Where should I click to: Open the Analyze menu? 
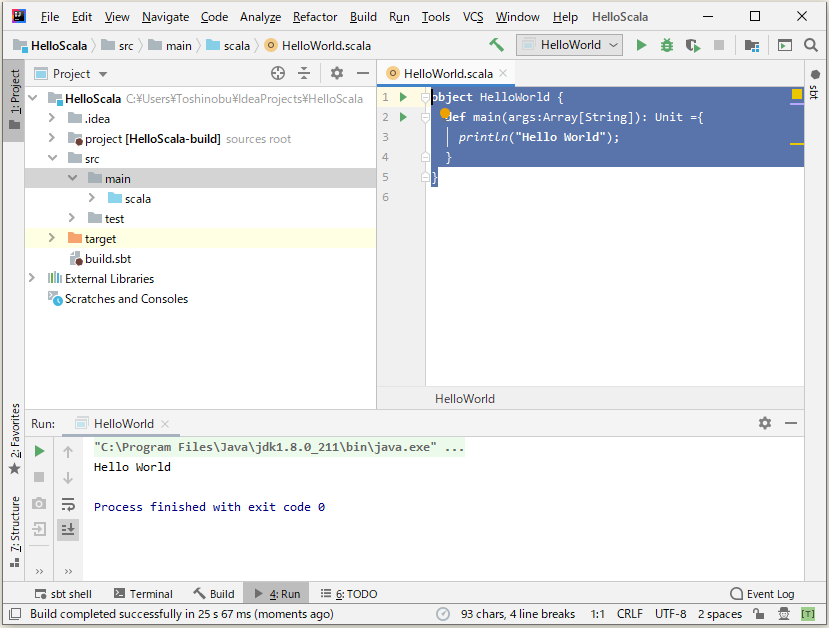click(x=260, y=17)
